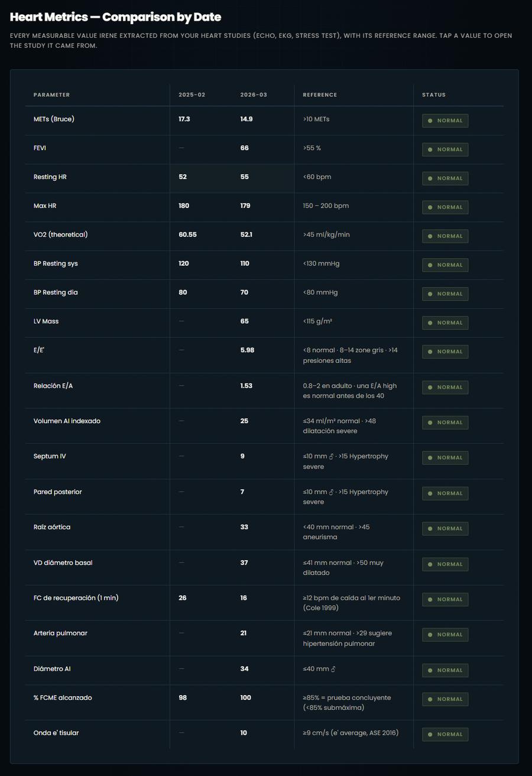
Task: Select the FC de recuperación (1 min) label
Action: point(76,598)
